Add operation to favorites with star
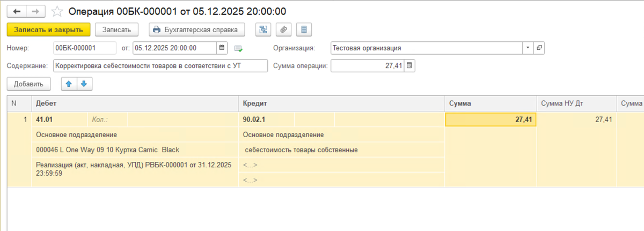The height and width of the screenshot is (231, 644). [56, 11]
